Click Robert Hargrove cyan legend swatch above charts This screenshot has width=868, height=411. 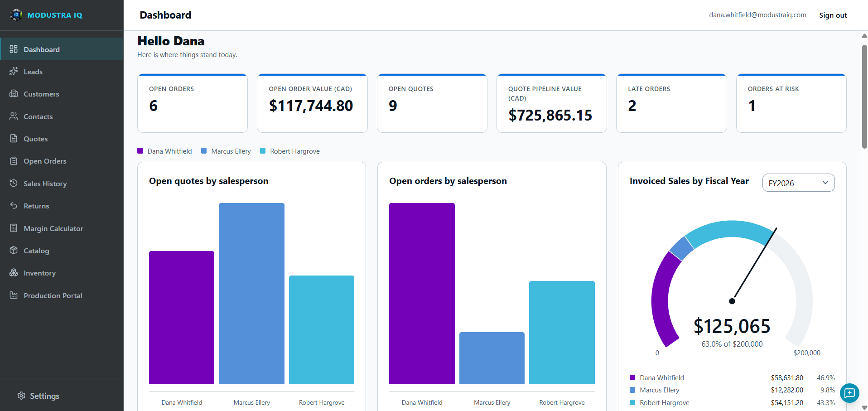[x=263, y=151]
